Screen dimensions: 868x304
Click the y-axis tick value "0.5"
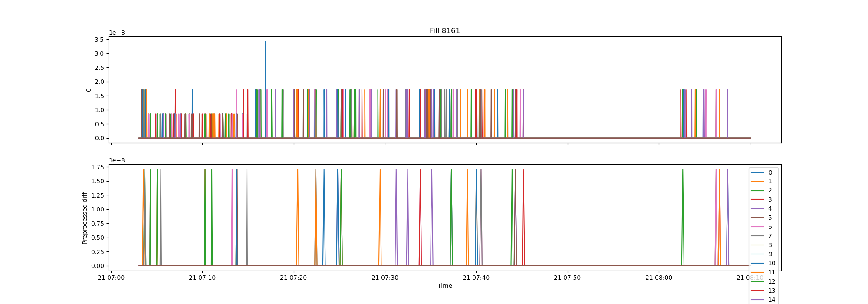[x=99, y=124]
